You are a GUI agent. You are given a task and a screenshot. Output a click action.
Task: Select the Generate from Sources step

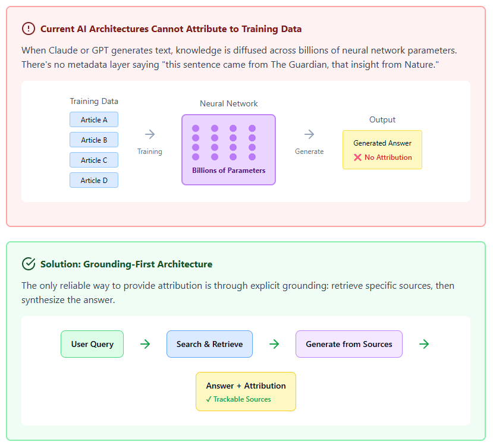click(x=349, y=344)
